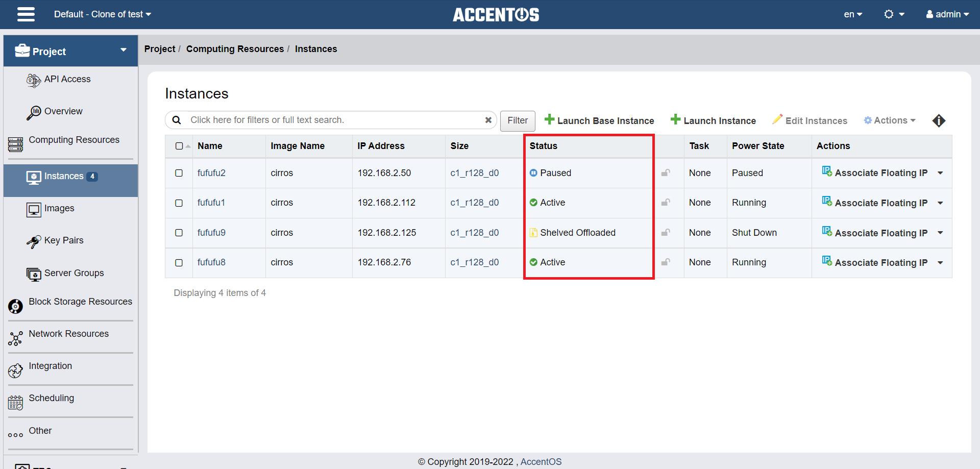Open the Default - Clone of test project dropdown
980x469 pixels.
click(x=103, y=14)
